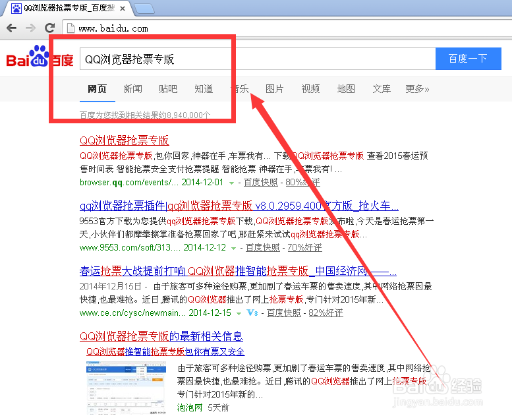Click the 百度为您找到相关结果 count text
Screen dimensions: 512x420
point(145,115)
